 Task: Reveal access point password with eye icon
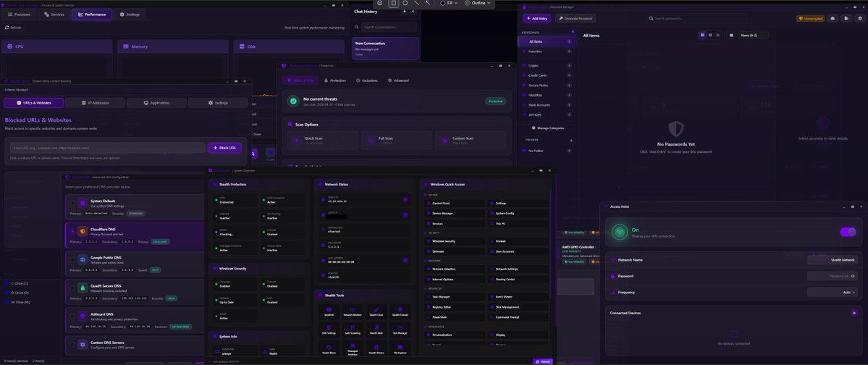pos(853,276)
